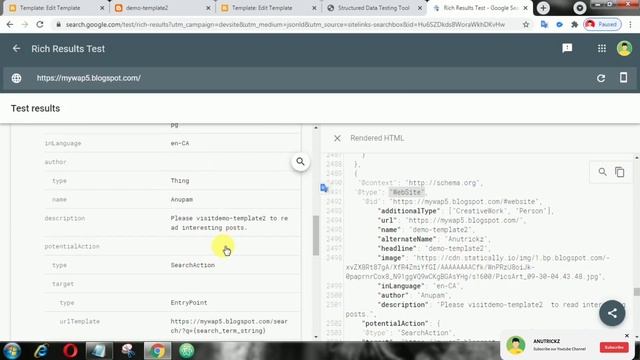640x360 pixels.
Task: Click the floating share button
Action: tap(612, 313)
